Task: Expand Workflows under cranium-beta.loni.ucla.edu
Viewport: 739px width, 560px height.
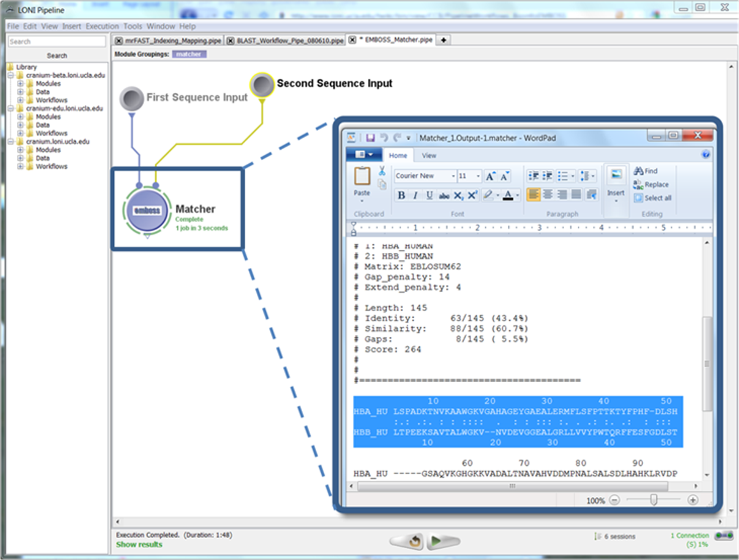Action: click(x=21, y=100)
